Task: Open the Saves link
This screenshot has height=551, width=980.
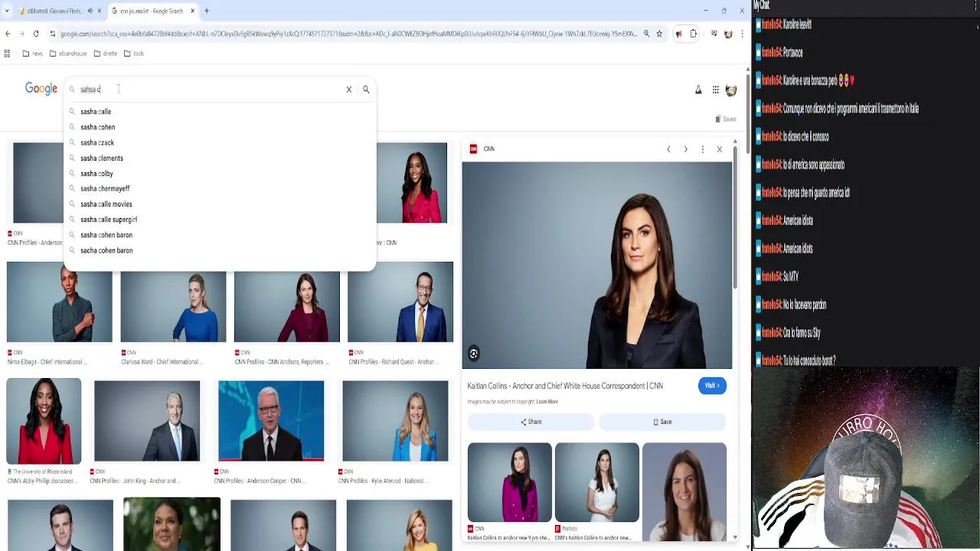Action: [725, 119]
